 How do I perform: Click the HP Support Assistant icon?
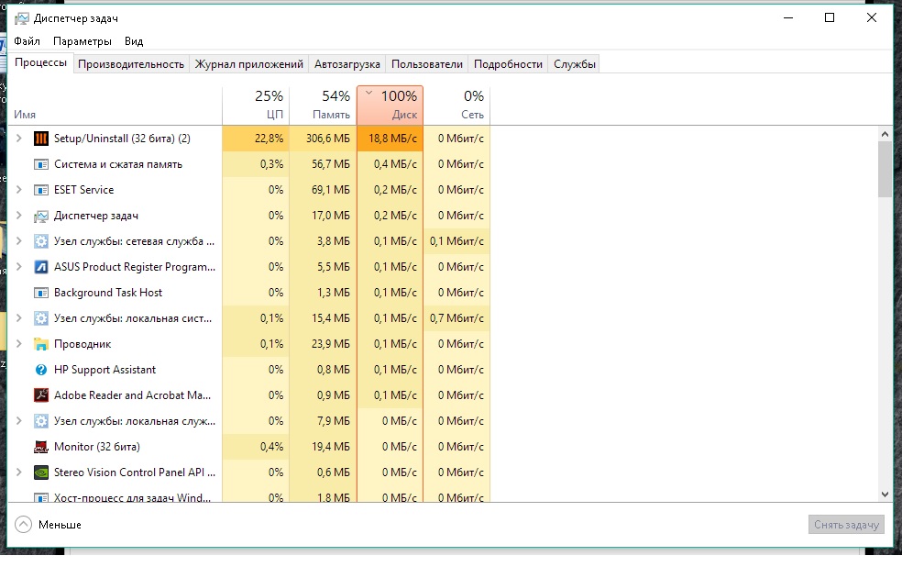(40, 370)
